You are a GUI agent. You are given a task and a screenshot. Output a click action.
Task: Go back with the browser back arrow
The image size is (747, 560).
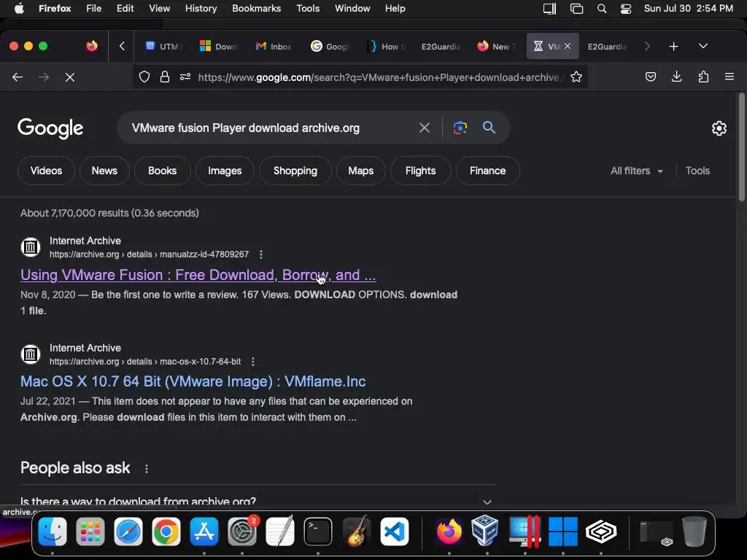coord(18,77)
